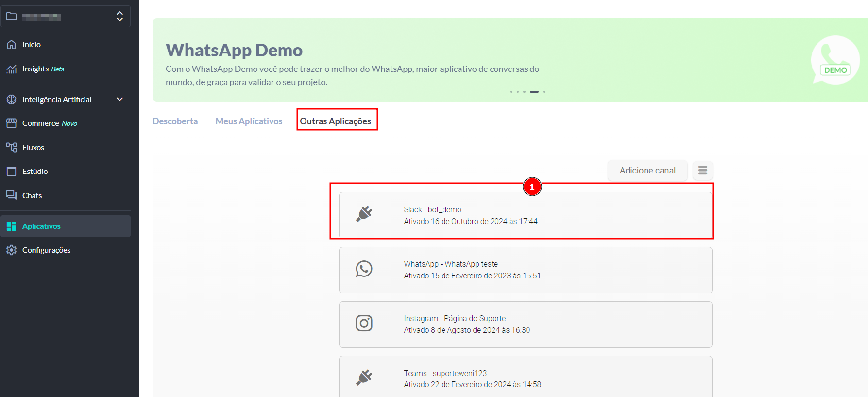Click the WhatsApp logo in channel list
This screenshot has height=397, width=868.
[364, 269]
